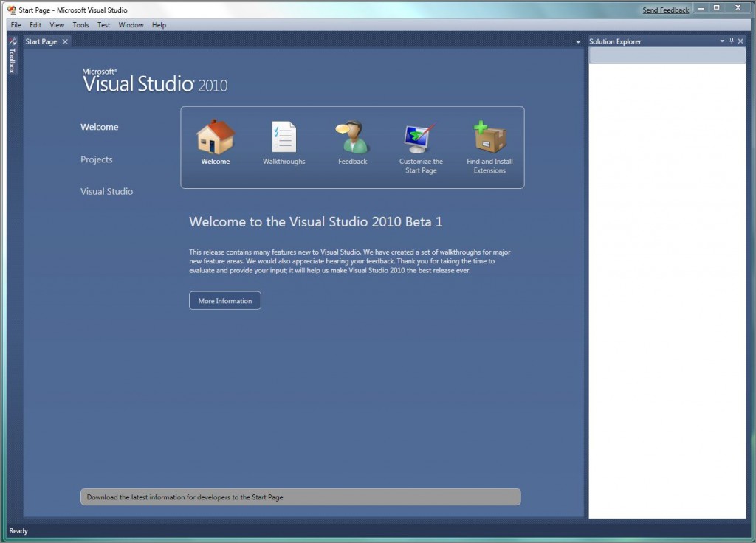Select the Start Page tab
This screenshot has width=756, height=543.
pyautogui.click(x=41, y=41)
